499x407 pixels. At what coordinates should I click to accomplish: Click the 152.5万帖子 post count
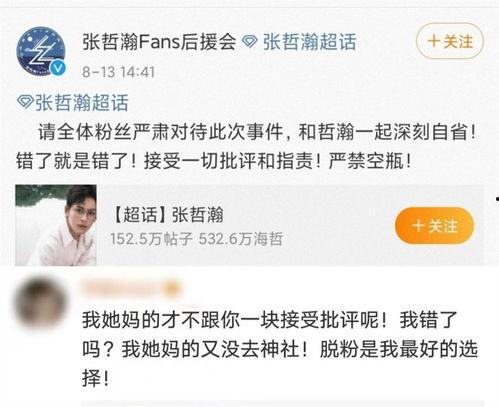tap(151, 239)
